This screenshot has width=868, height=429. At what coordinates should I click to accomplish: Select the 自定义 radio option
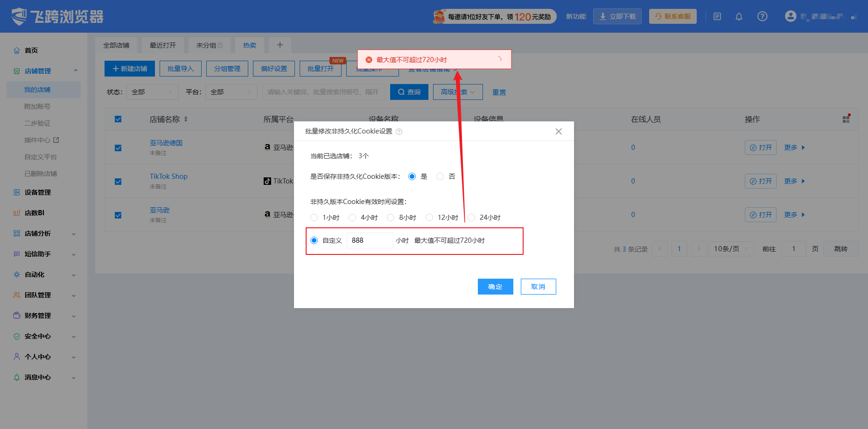314,240
